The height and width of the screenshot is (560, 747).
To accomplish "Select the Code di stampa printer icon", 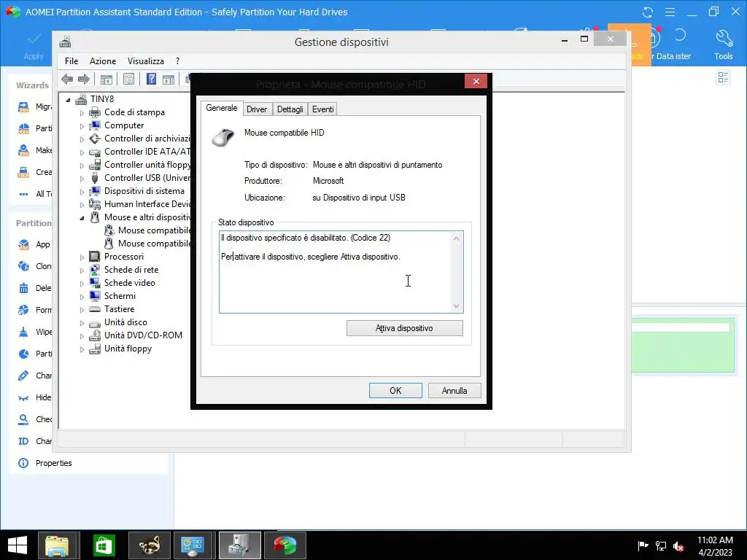I will pyautogui.click(x=95, y=112).
